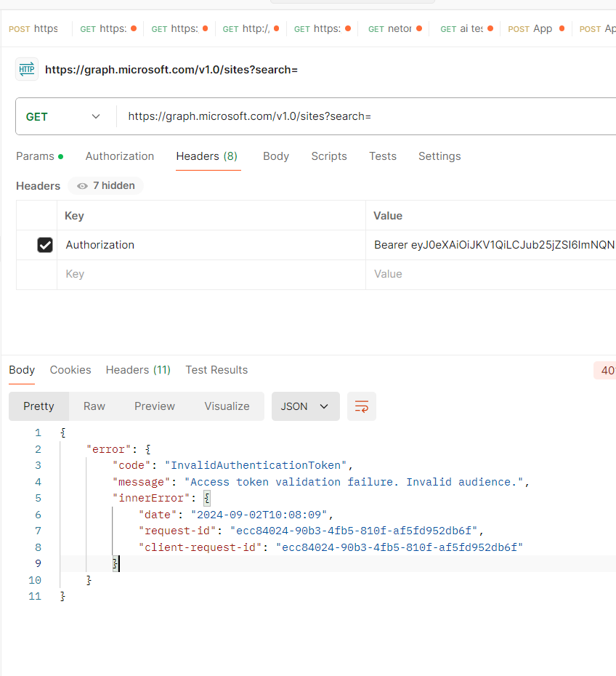Click the date value 2024-09-02T10:08:09

[259, 515]
